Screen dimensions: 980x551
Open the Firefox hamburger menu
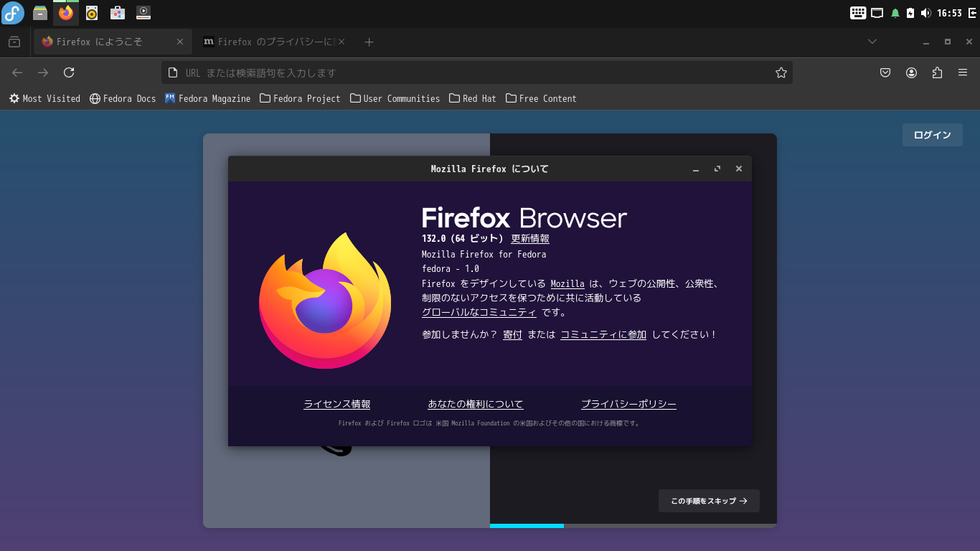(963, 72)
